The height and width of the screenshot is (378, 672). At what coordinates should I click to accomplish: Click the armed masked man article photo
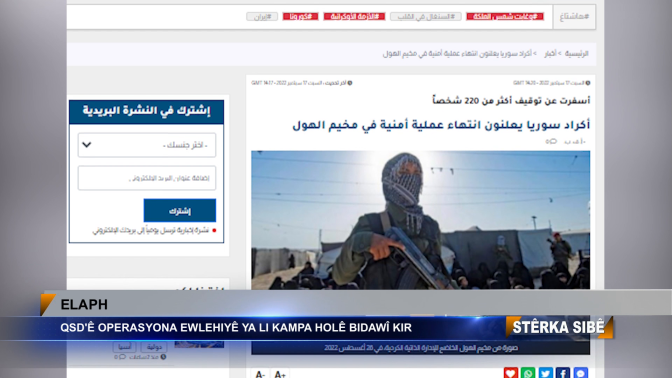click(420, 220)
